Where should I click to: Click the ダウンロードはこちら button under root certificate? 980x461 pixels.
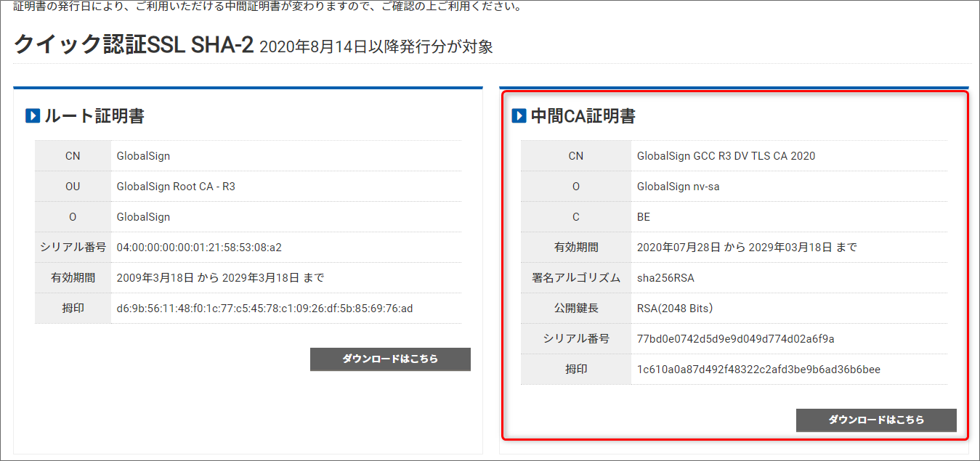point(390,359)
